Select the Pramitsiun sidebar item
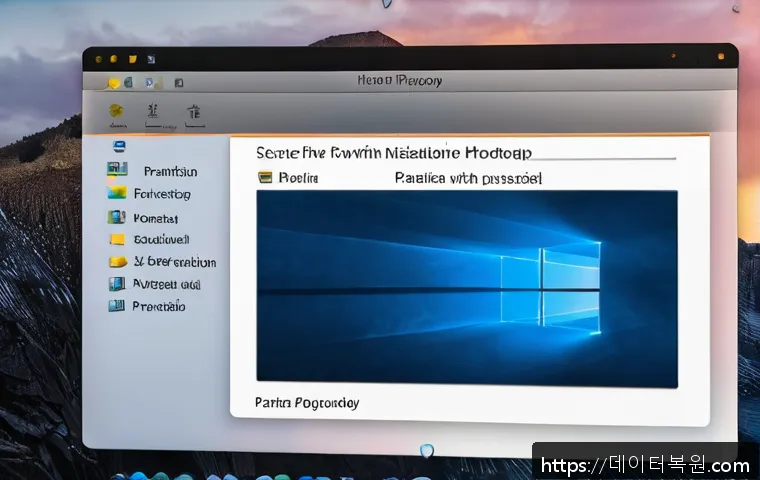This screenshot has width=760, height=480. (x=170, y=171)
